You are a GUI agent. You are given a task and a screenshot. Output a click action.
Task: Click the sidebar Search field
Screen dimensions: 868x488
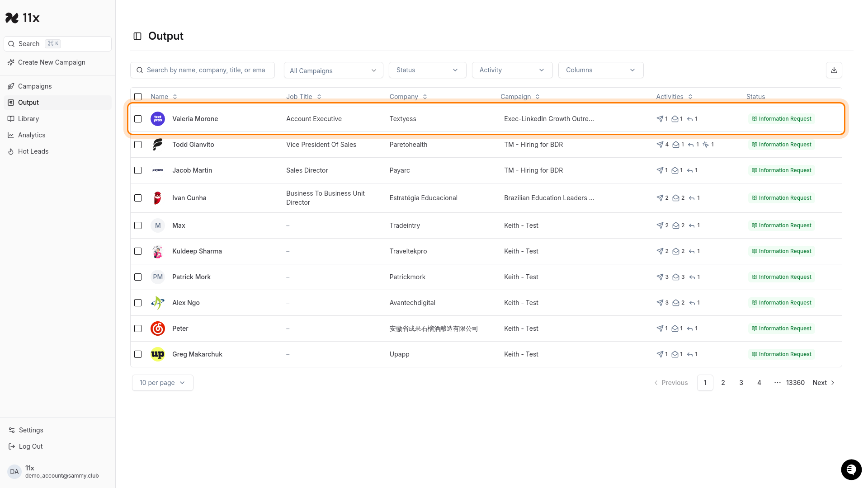click(57, 44)
